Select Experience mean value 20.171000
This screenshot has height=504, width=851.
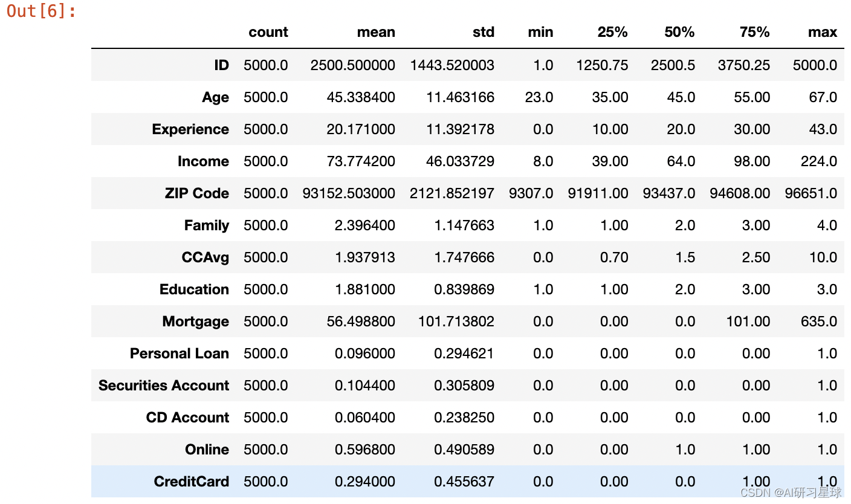pyautogui.click(x=361, y=129)
